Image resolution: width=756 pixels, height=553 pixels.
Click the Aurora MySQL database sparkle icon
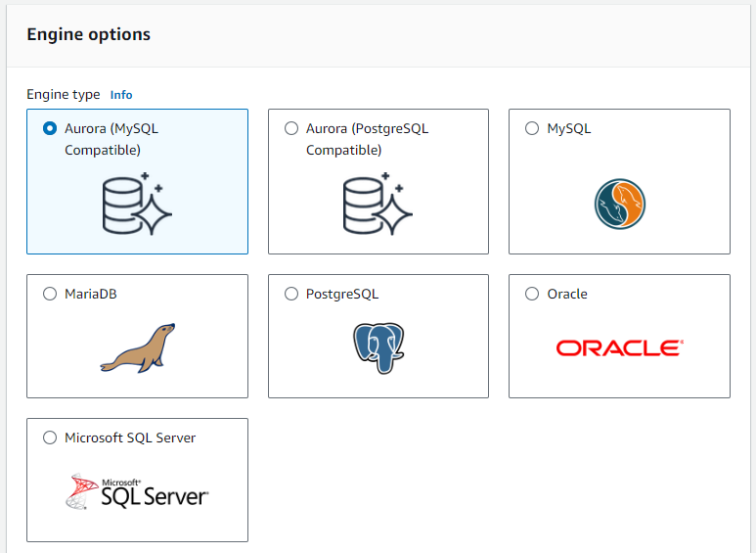[137, 204]
